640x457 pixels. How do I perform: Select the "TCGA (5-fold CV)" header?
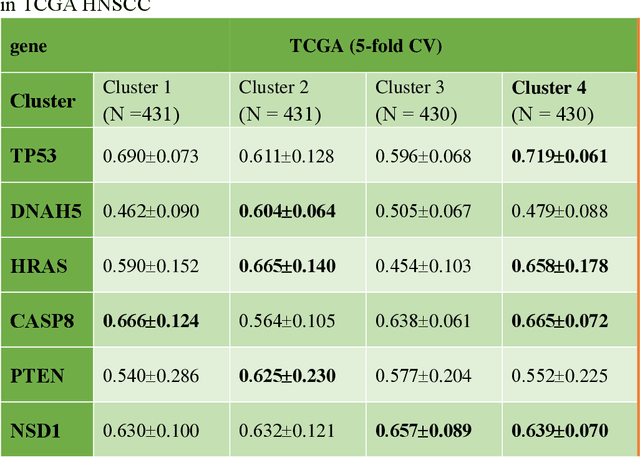click(366, 46)
